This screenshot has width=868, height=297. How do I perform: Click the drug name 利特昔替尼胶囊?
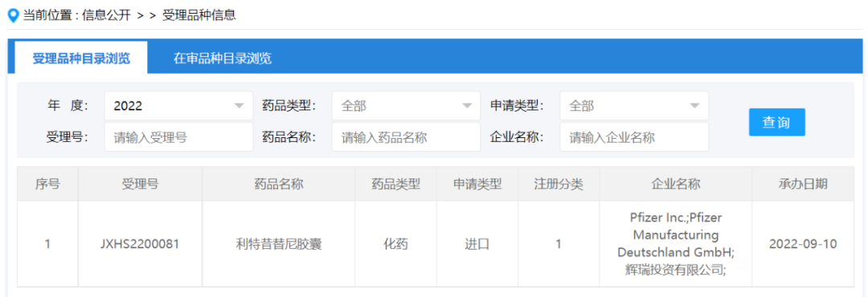278,244
